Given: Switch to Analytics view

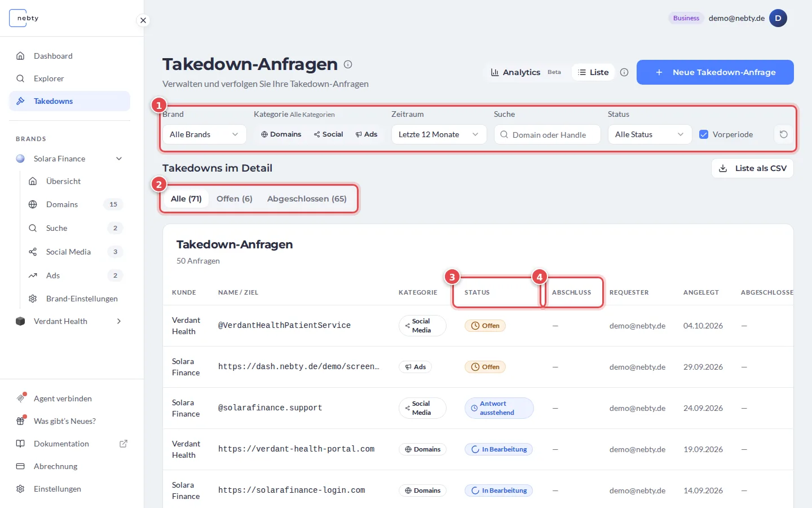Looking at the screenshot, I should [x=526, y=72].
